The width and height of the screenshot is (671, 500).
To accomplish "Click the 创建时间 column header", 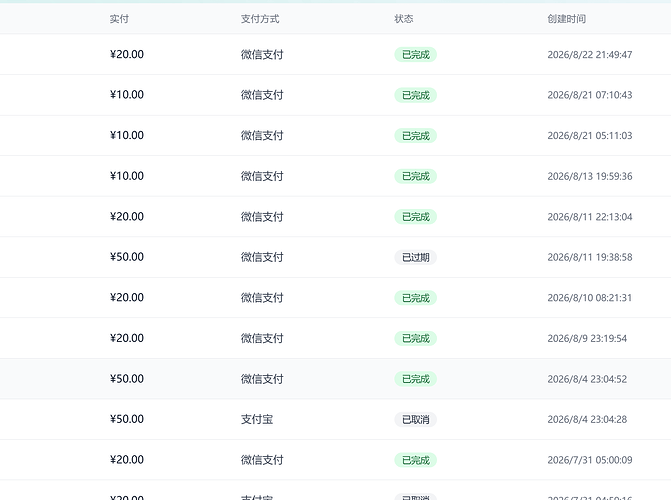I will [x=567, y=19].
